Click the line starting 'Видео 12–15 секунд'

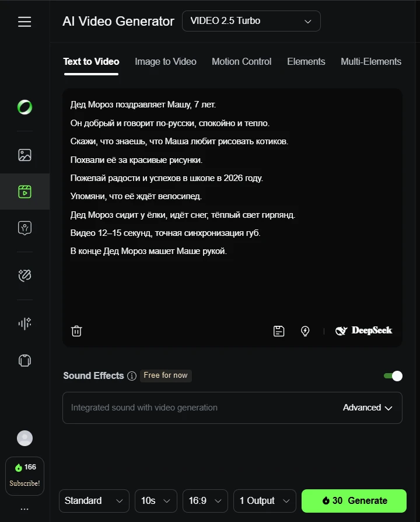pos(165,233)
